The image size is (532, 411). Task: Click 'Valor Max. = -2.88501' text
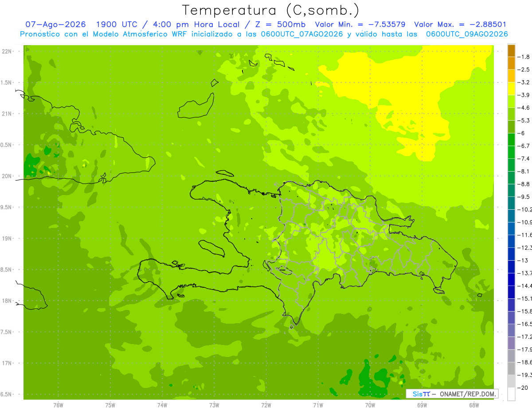pyautogui.click(x=460, y=24)
